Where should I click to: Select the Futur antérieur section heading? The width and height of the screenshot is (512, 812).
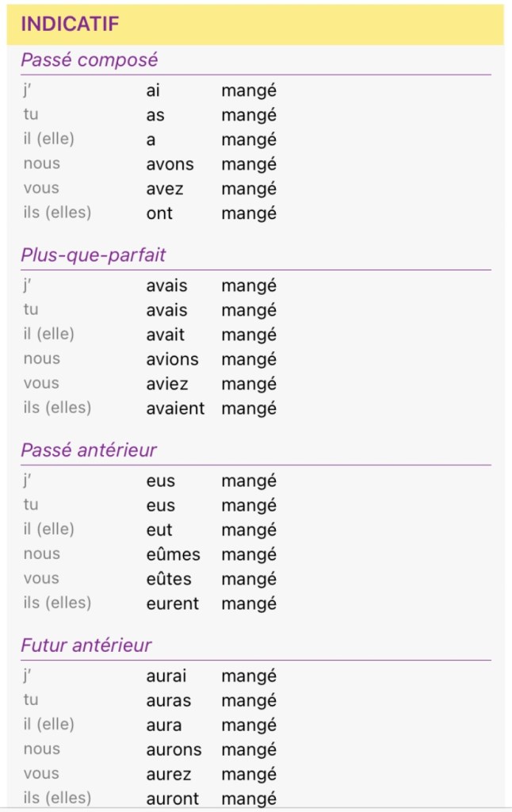pyautogui.click(x=86, y=645)
